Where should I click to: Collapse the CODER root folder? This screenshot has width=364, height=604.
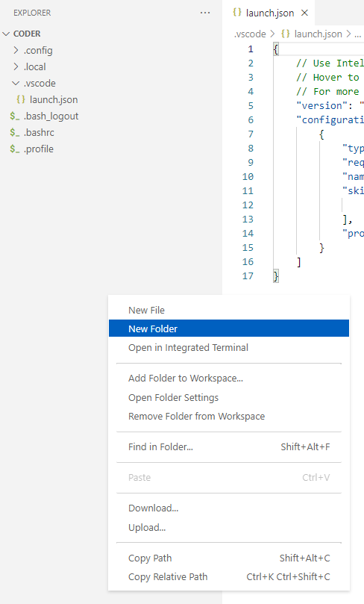[6, 34]
